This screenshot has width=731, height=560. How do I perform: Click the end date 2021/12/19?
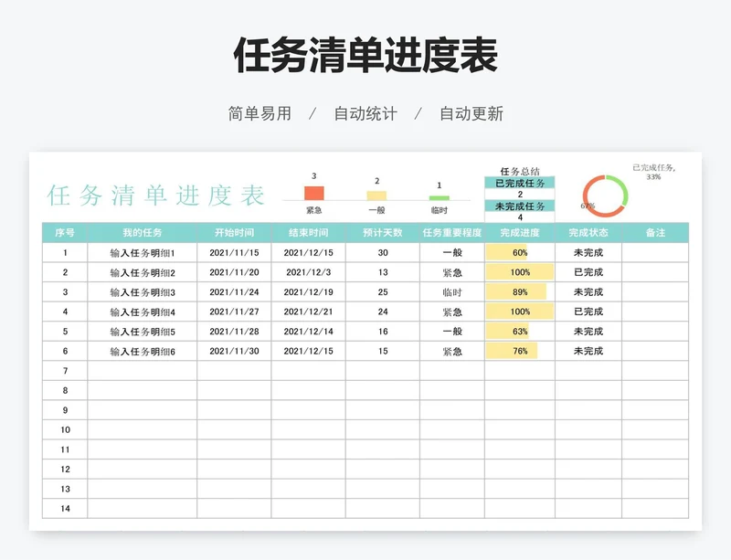click(x=308, y=292)
